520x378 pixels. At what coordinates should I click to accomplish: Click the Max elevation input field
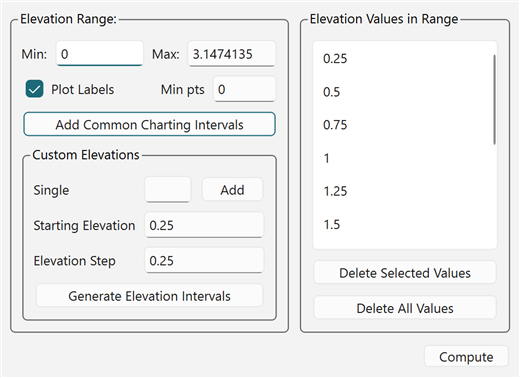pos(232,54)
